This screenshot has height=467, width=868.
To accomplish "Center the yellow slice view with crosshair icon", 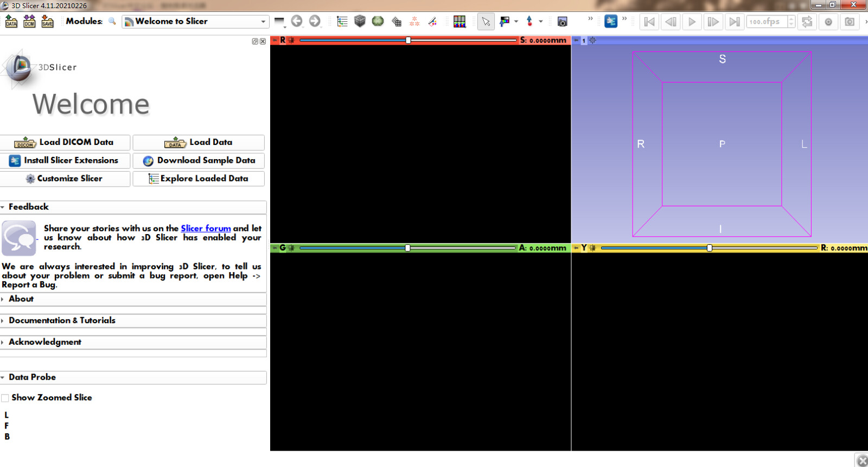I will point(593,248).
